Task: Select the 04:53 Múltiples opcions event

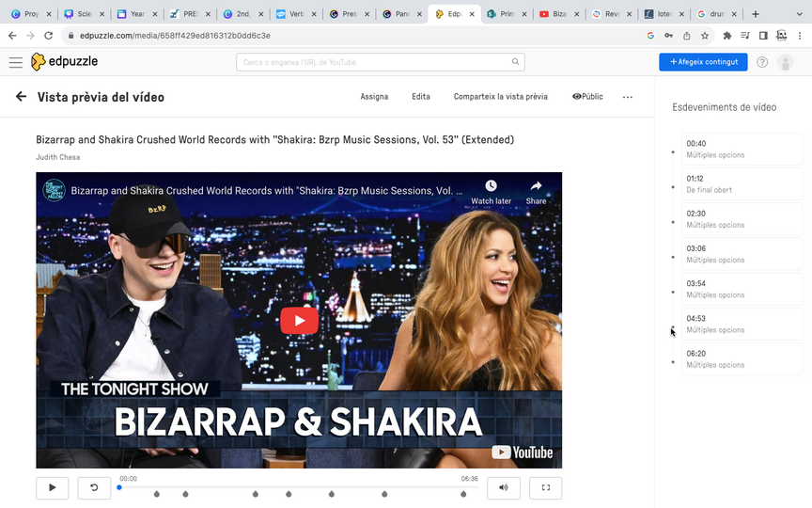Action: (742, 324)
